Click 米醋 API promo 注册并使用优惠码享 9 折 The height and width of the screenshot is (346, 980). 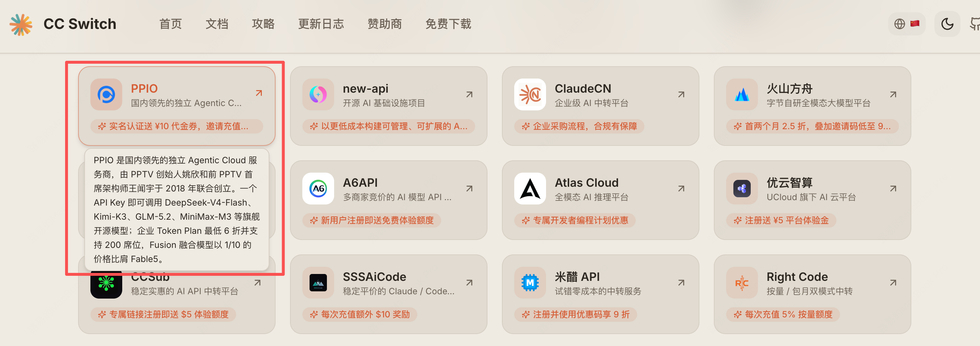tap(576, 314)
